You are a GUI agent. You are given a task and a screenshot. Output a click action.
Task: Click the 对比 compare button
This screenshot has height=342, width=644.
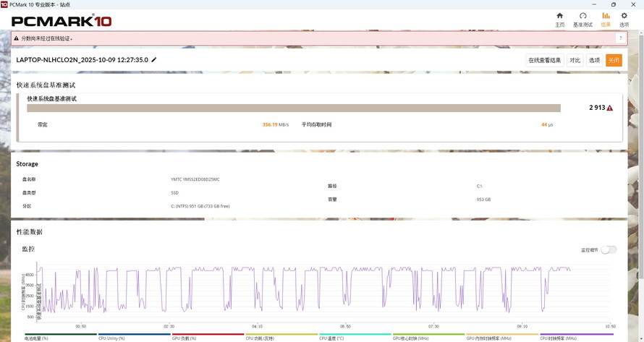(575, 60)
